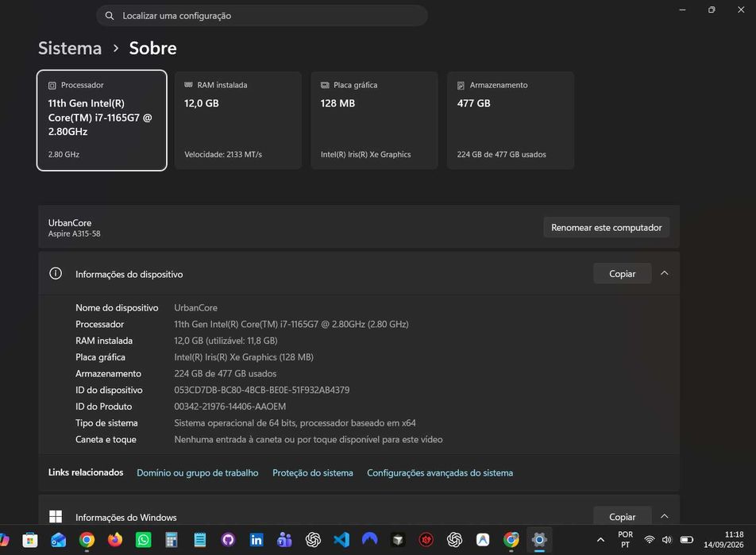This screenshot has height=555, width=756.
Task: Click the Windows logo icon
Action: [x=56, y=516]
